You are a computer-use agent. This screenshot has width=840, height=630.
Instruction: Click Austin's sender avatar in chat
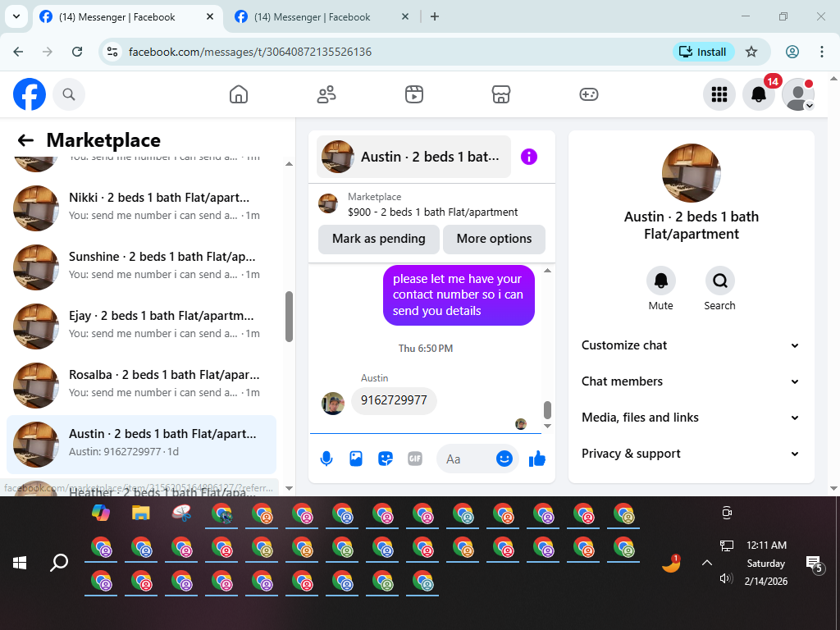click(333, 404)
